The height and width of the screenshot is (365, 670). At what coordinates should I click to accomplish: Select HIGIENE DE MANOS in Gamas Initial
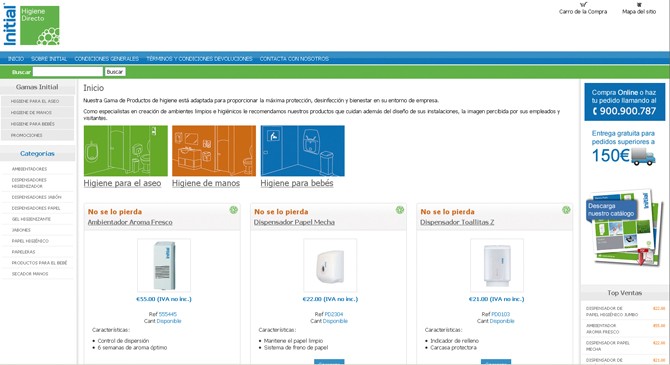(x=31, y=112)
